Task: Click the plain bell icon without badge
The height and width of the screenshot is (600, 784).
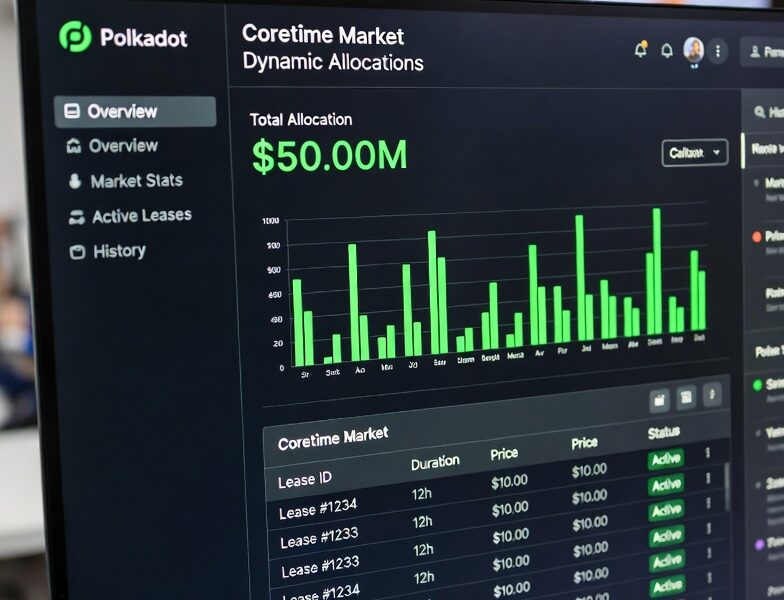Action: pos(667,50)
